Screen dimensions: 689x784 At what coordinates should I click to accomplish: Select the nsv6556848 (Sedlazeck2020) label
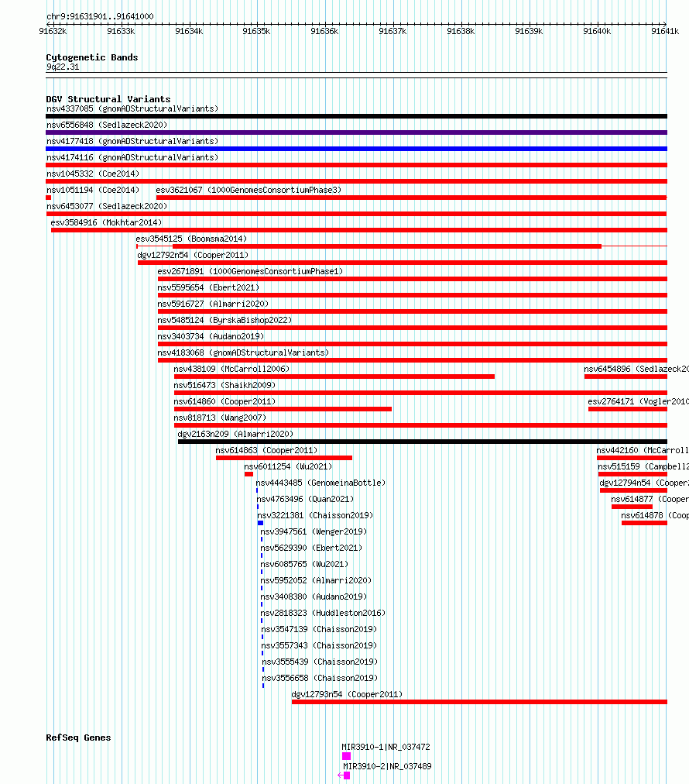tap(107, 125)
